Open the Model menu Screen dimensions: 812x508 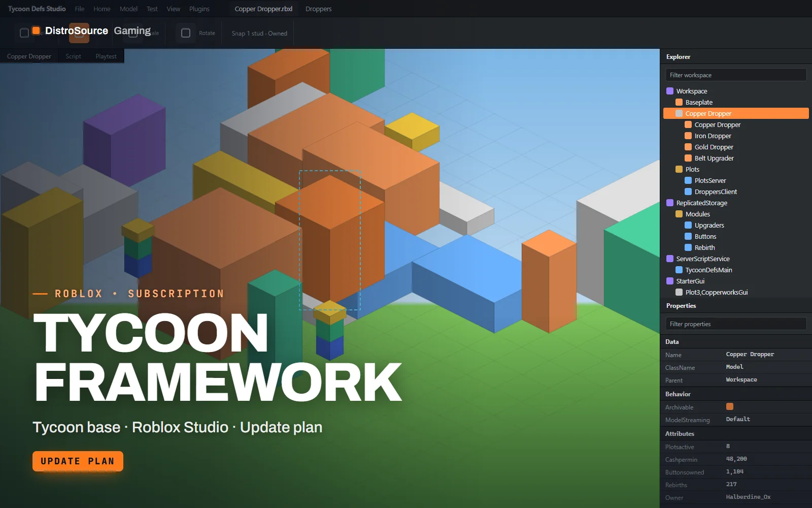click(128, 9)
